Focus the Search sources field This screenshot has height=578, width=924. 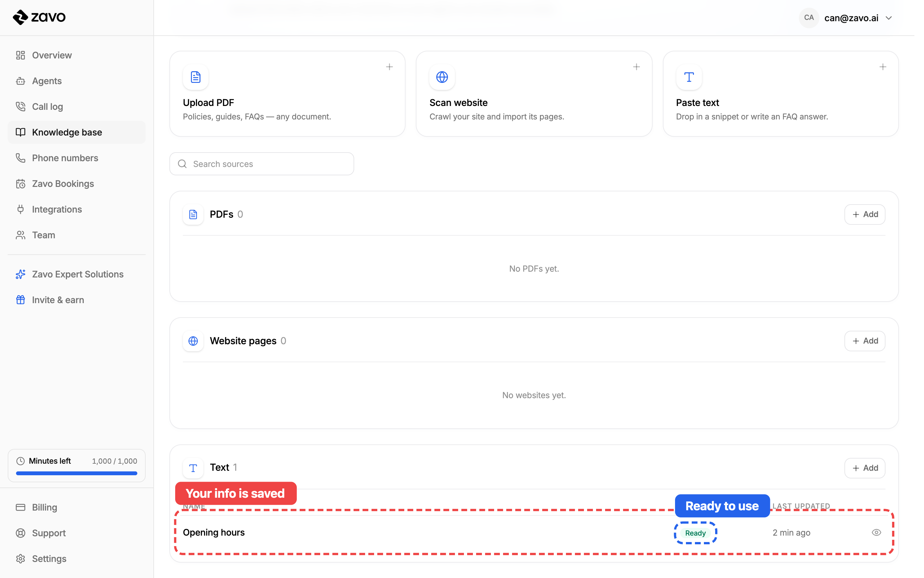coord(261,164)
